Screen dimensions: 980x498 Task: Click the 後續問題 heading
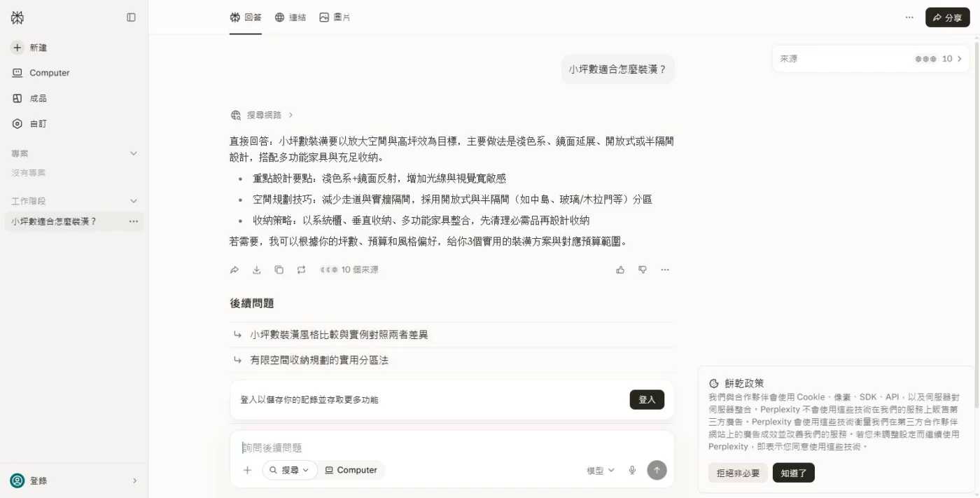(252, 303)
